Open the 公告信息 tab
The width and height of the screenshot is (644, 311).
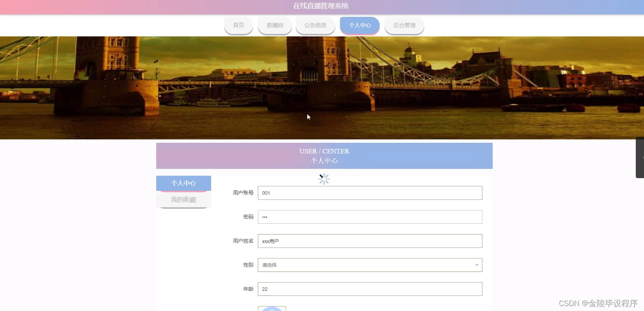[x=315, y=26]
